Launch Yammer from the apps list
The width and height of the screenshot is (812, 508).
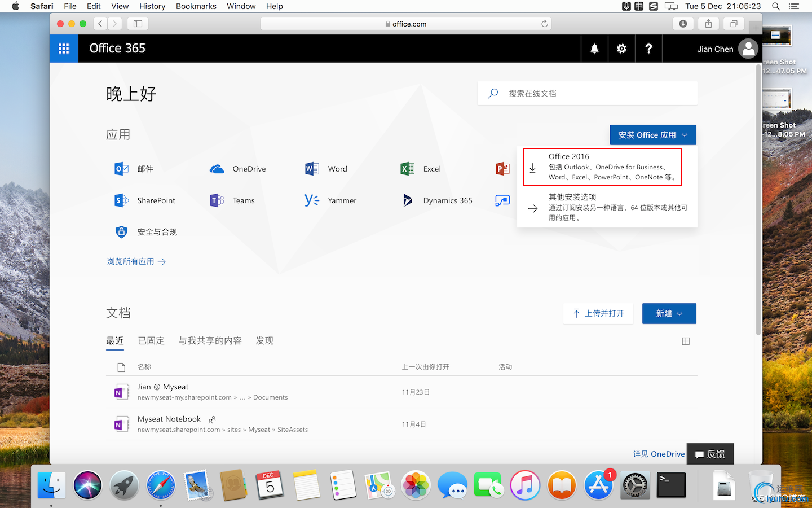pyautogui.click(x=330, y=200)
